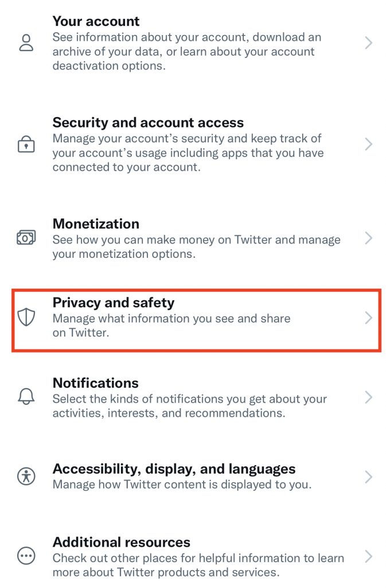Screen dimensions: 386x588
Task: Expand the Security and account access chevron
Action: pyautogui.click(x=369, y=145)
